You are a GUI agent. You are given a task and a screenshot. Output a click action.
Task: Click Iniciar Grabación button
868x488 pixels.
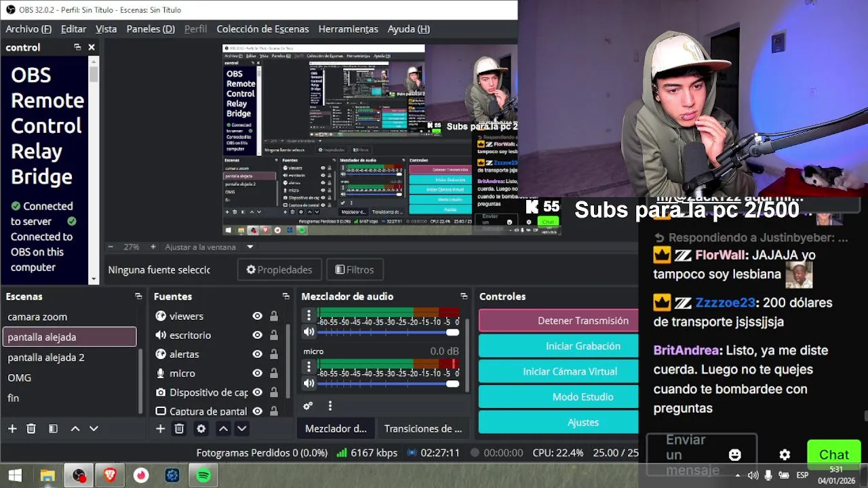click(x=559, y=346)
